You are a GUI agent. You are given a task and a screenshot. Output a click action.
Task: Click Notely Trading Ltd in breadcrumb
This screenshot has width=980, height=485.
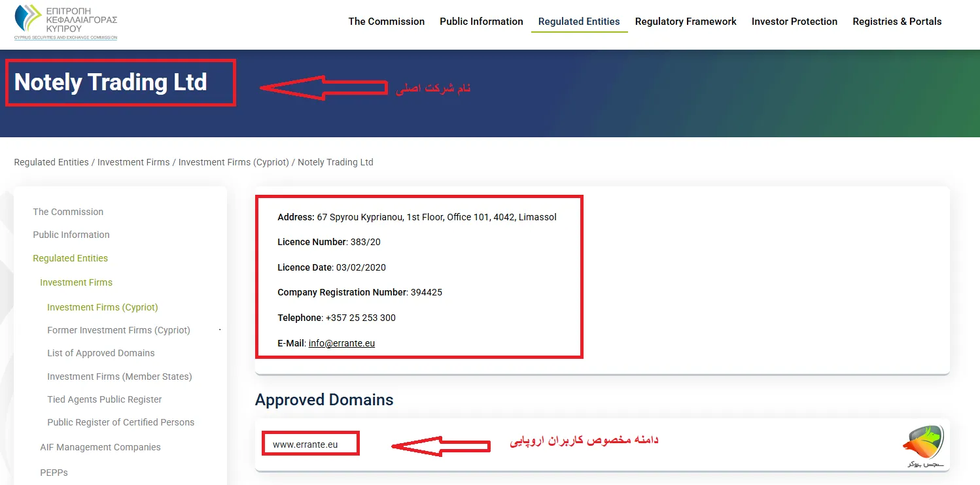[336, 162]
